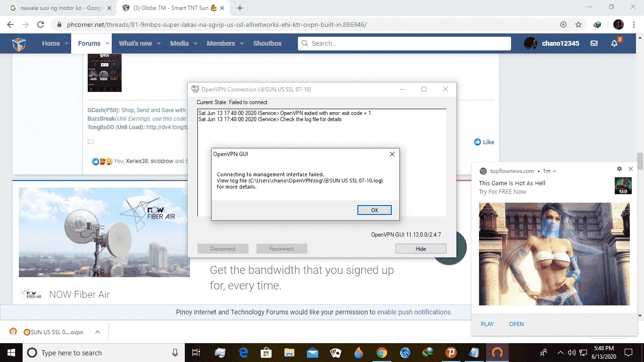Screen dimensions: 644x362
Task: Expand the Forums dropdown arrow
Action: click(107, 43)
